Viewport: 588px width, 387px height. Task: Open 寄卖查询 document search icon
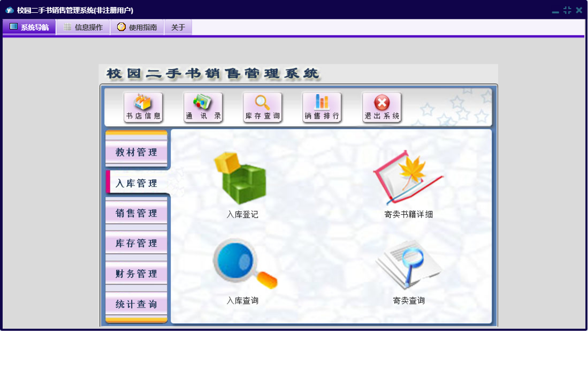409,264
